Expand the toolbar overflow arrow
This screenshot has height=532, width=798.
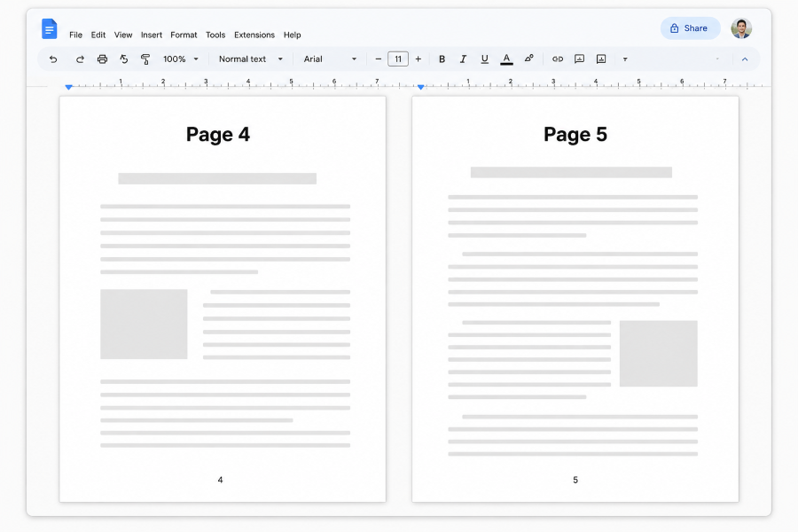click(625, 59)
